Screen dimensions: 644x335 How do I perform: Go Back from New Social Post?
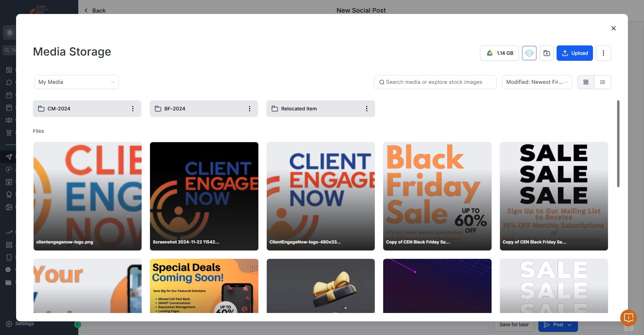pyautogui.click(x=95, y=10)
